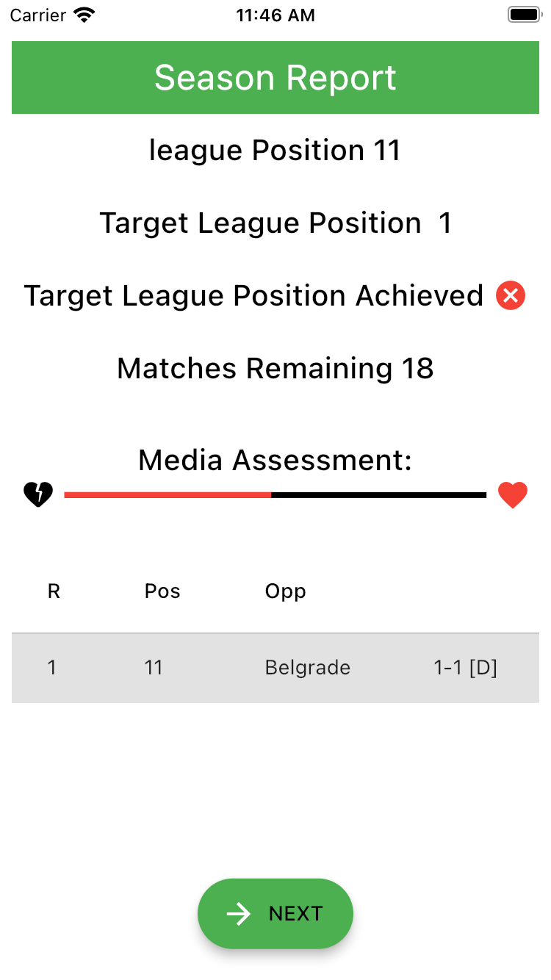551x980 pixels.
Task: Click the Target League Position 1 label
Action: (x=275, y=223)
